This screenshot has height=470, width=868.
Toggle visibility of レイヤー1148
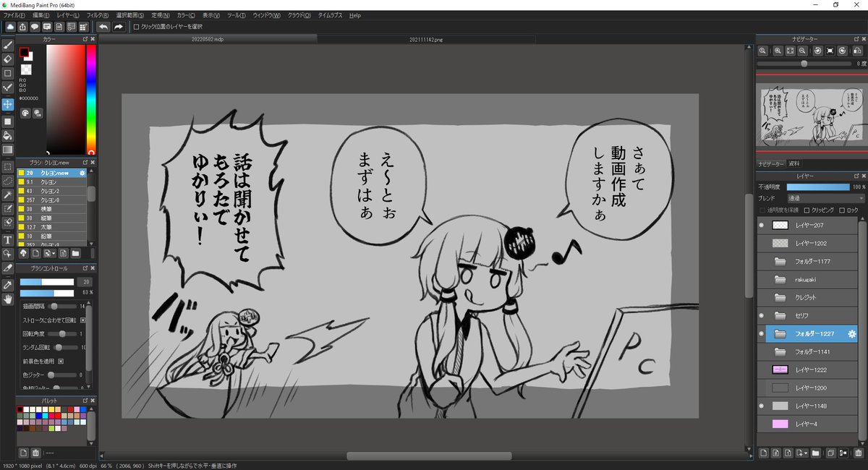click(x=762, y=406)
